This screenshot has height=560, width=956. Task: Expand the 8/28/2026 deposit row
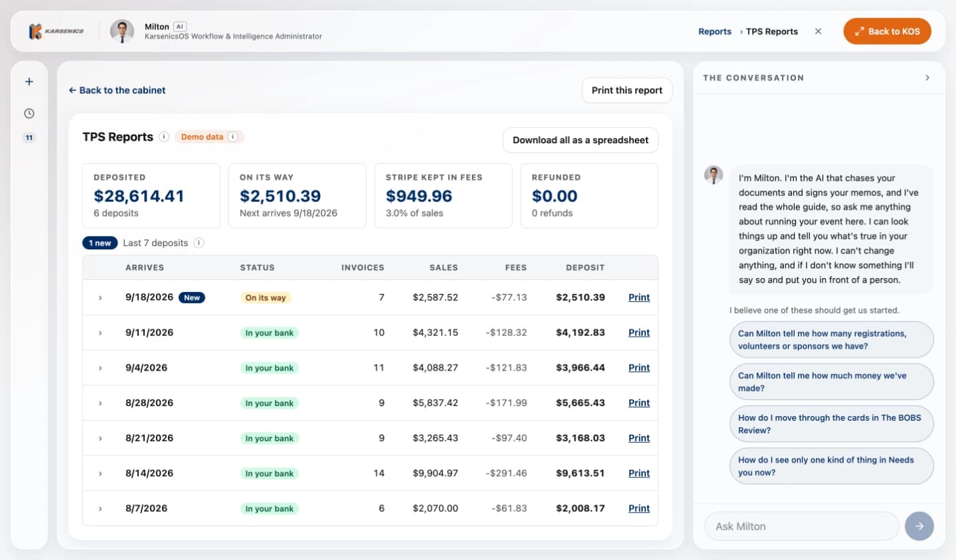pos(100,403)
